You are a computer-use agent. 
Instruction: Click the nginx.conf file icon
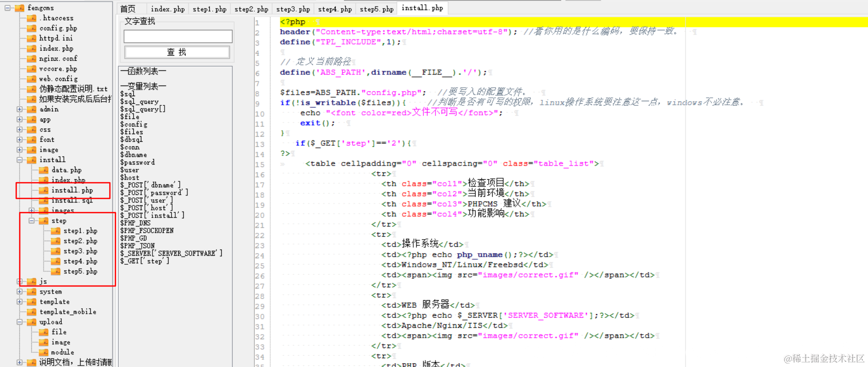pos(32,59)
